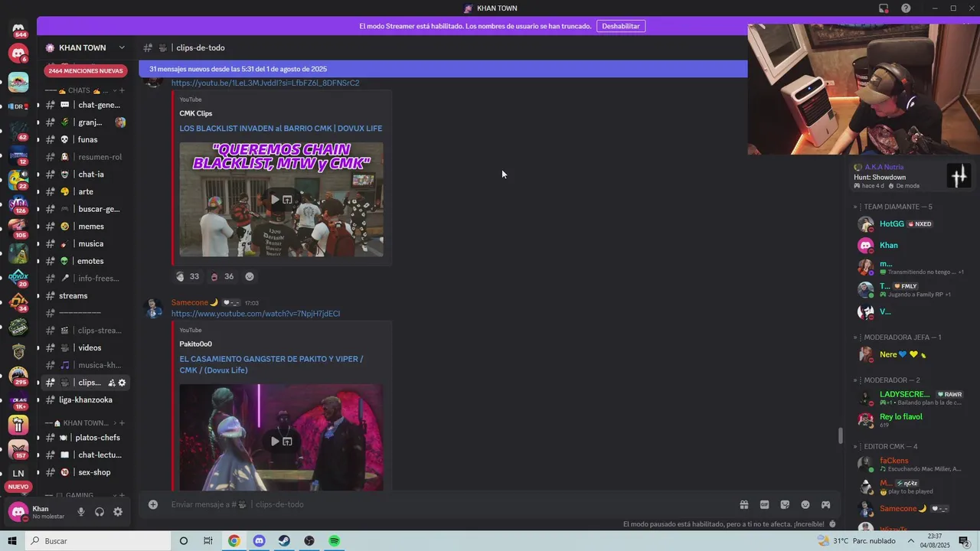Open Windows Task View
Viewport: 980px width, 551px height.
(x=208, y=541)
